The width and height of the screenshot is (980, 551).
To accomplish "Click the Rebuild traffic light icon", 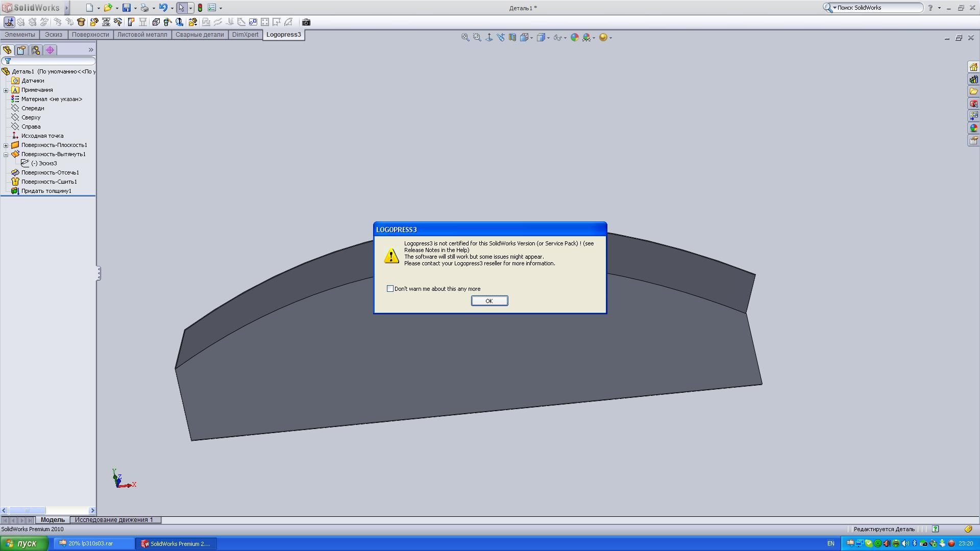I will (x=200, y=8).
